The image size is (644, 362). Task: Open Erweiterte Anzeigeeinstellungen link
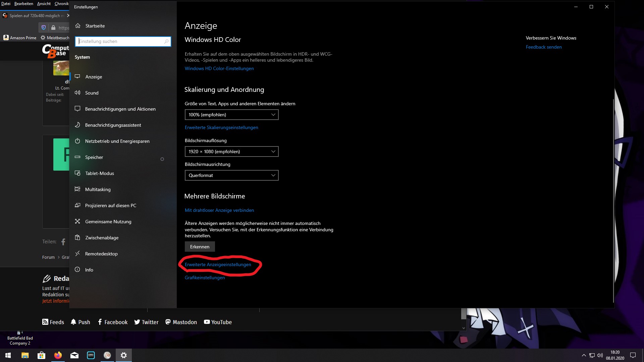point(218,264)
